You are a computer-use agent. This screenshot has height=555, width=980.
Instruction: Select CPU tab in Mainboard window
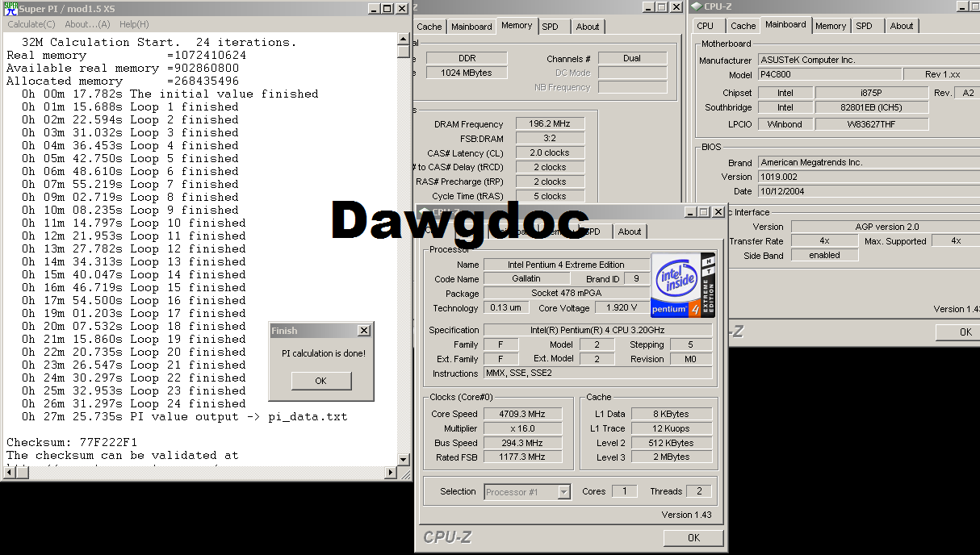coord(706,26)
